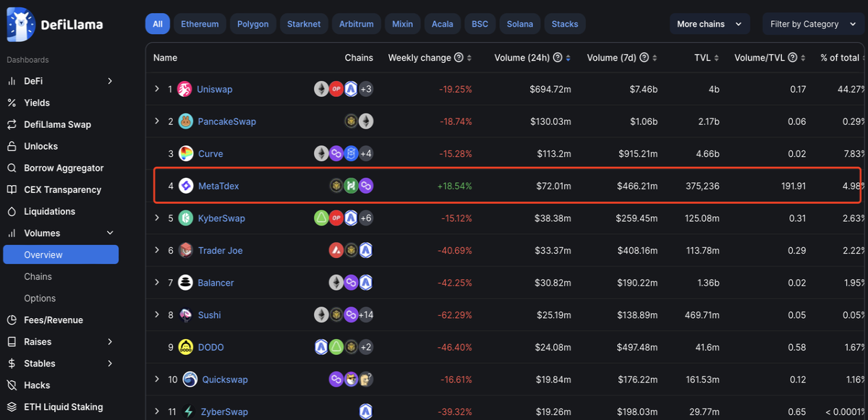868x420 pixels.
Task: Click the Uniswap protocol logo icon
Action: pyautogui.click(x=184, y=89)
